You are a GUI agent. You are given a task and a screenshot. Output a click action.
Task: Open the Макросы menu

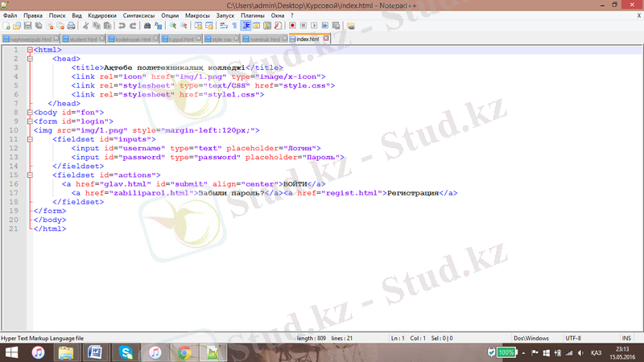[197, 15]
